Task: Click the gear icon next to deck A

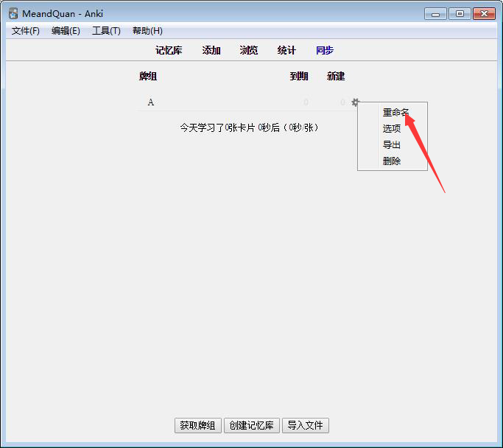Action: tap(355, 102)
